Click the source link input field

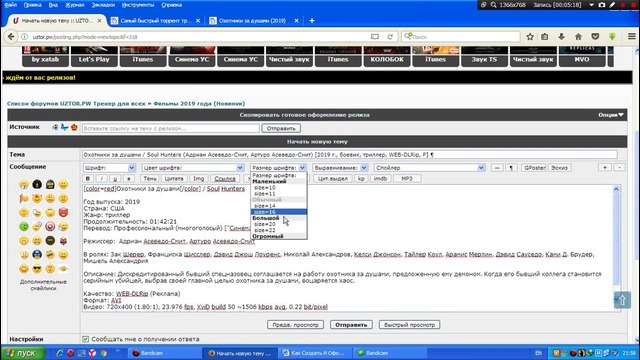(171, 128)
